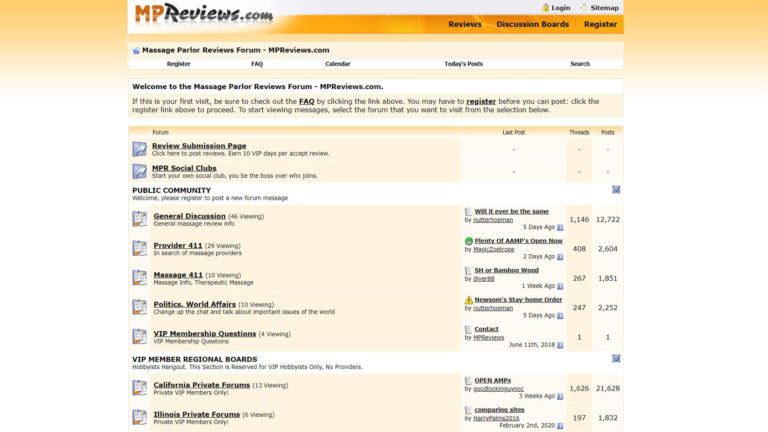This screenshot has width=768, height=432.
Task: Open the Search menu in navbar
Action: [579, 64]
